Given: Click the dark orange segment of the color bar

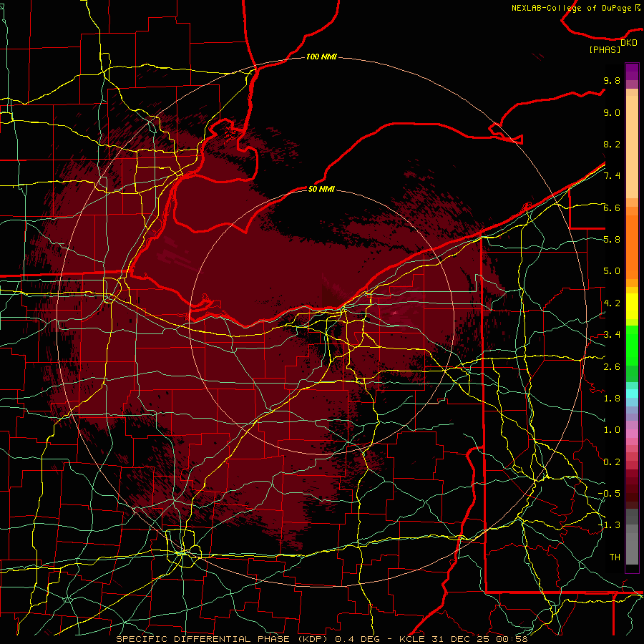Looking at the screenshot, I should tap(632, 246).
